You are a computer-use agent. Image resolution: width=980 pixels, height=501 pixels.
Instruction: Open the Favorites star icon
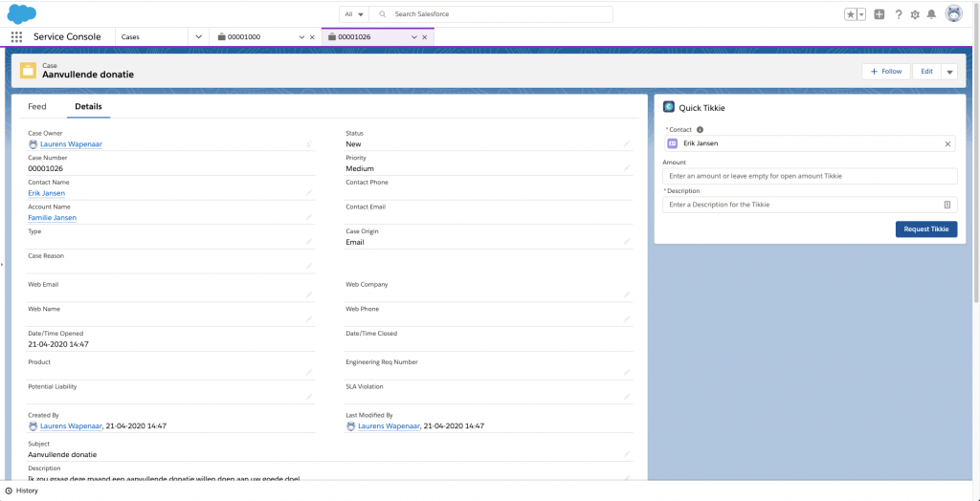pos(850,14)
